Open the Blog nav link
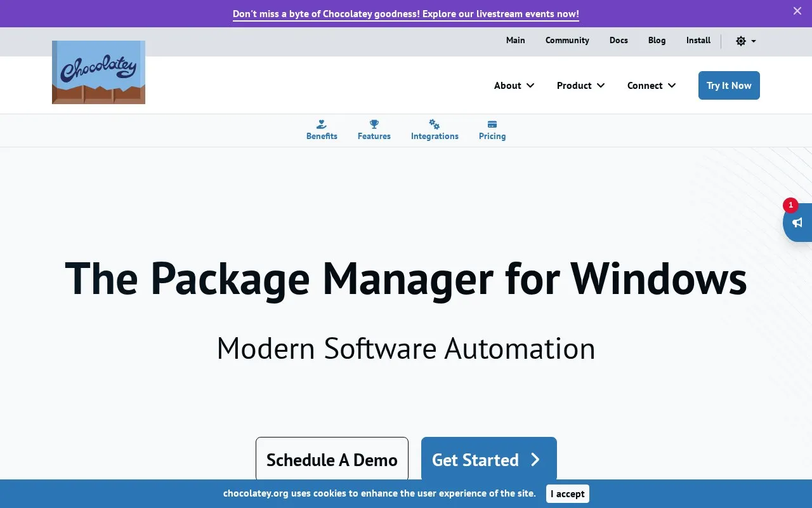812x508 pixels. (x=657, y=40)
